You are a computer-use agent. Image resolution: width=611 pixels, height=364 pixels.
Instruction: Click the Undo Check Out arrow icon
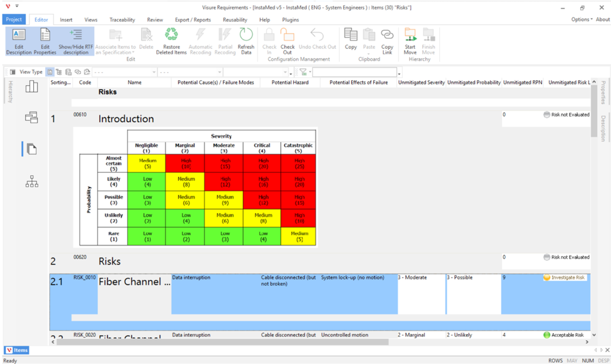317,34
